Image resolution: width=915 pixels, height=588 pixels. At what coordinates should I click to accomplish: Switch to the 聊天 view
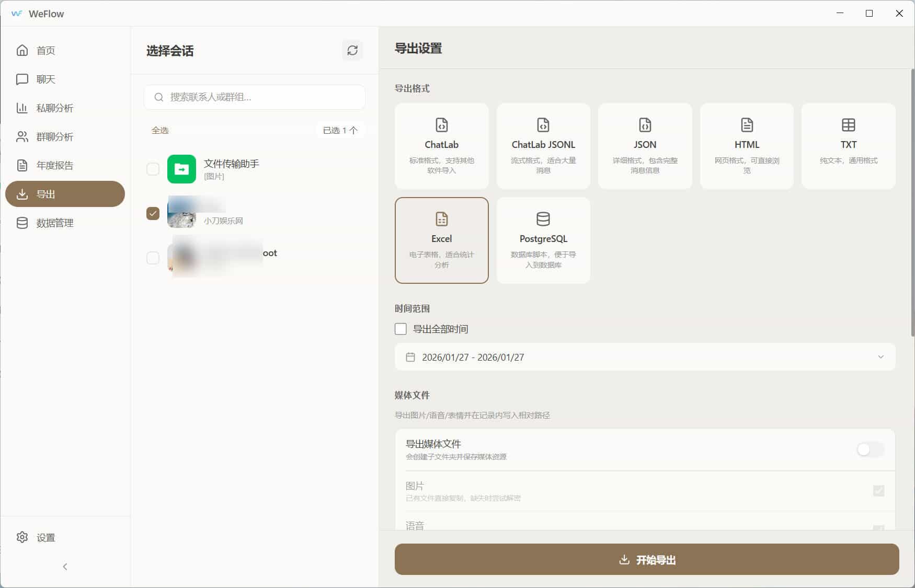point(46,79)
